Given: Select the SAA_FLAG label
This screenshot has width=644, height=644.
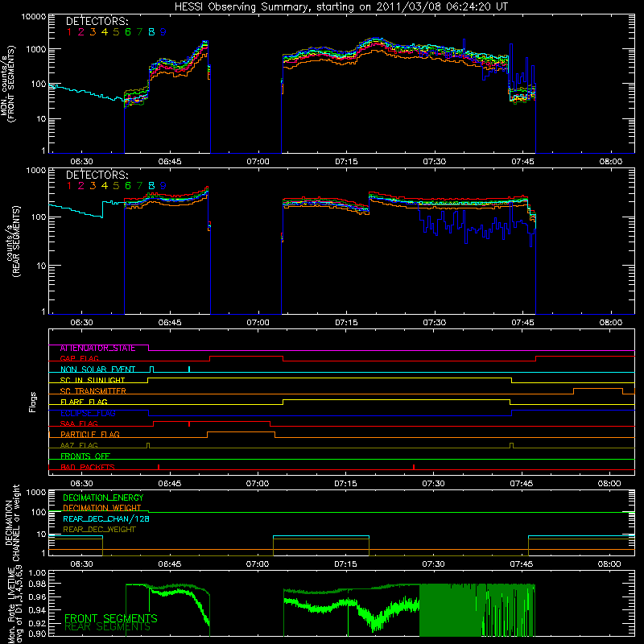Looking at the screenshot, I should [x=79, y=424].
